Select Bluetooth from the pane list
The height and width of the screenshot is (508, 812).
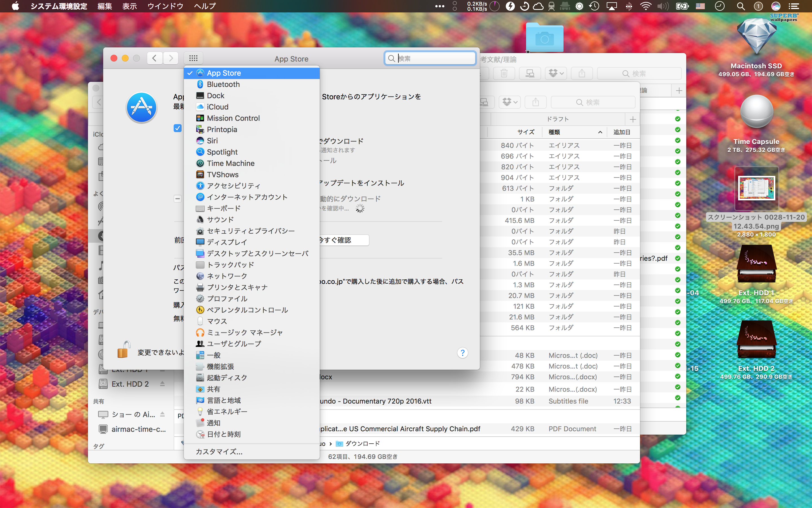[252, 84]
